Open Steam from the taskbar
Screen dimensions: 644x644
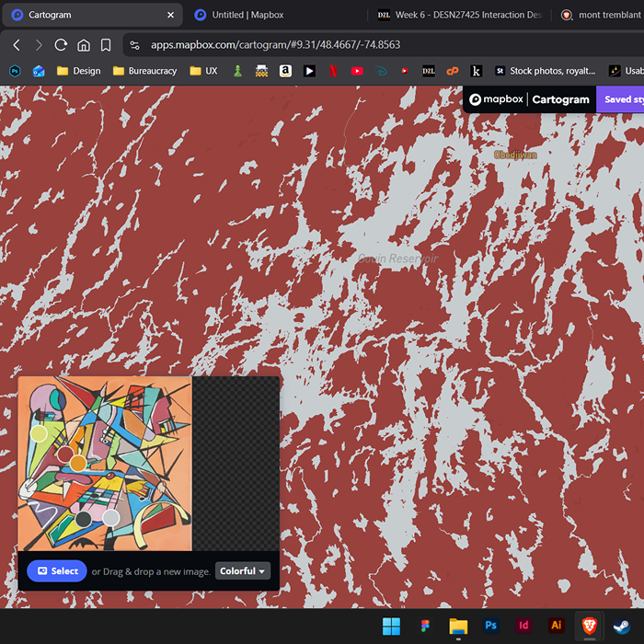[x=621, y=626]
